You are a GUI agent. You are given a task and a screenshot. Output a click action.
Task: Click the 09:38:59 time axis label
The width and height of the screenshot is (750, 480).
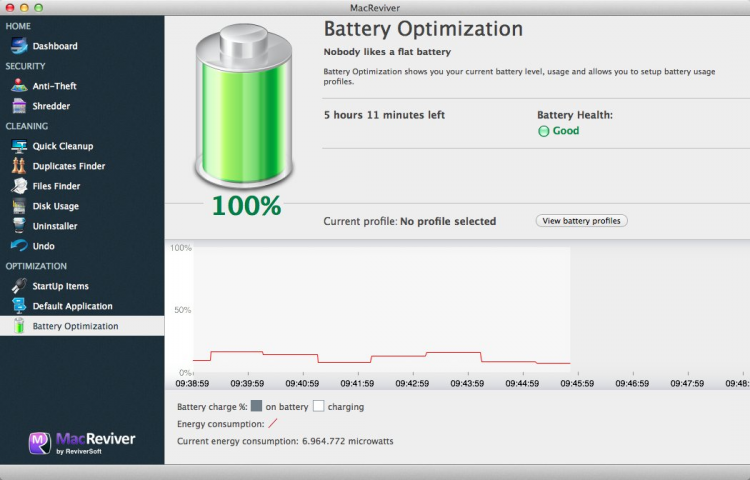[x=192, y=383]
